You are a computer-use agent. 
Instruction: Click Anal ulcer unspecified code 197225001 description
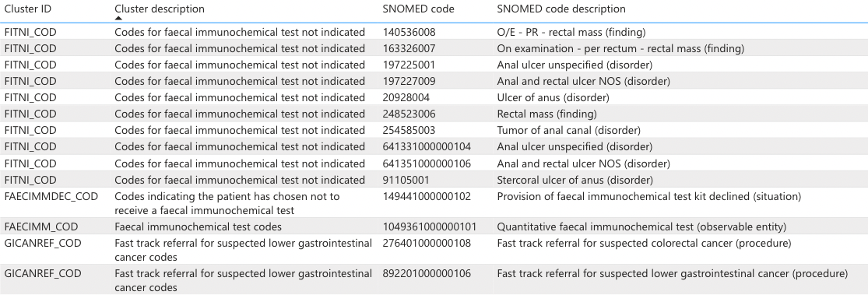(575, 65)
